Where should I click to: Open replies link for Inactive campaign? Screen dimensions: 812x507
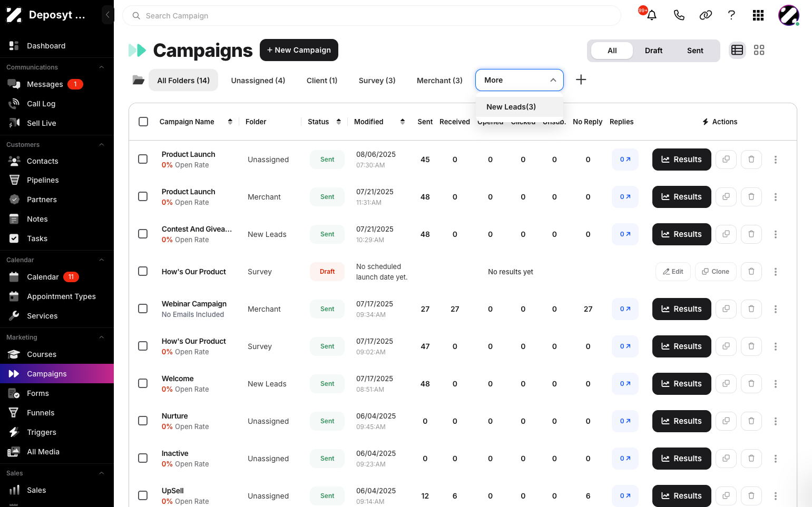click(x=625, y=459)
